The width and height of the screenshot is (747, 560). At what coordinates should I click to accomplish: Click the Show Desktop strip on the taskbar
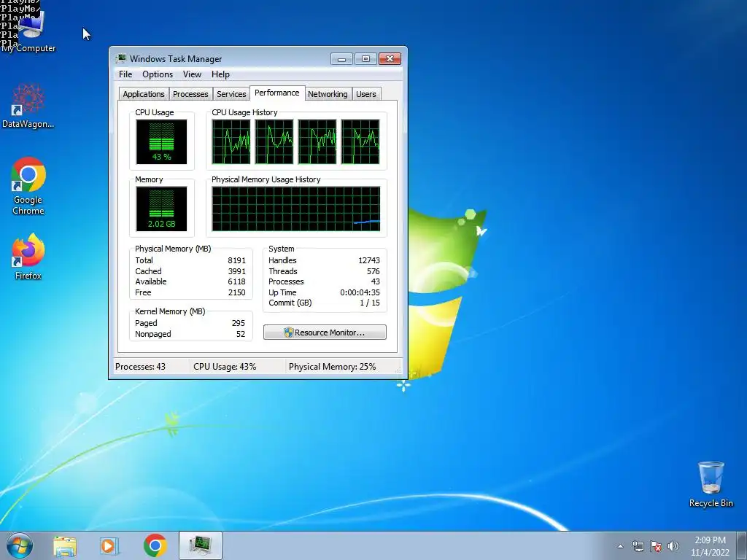[x=742, y=545]
